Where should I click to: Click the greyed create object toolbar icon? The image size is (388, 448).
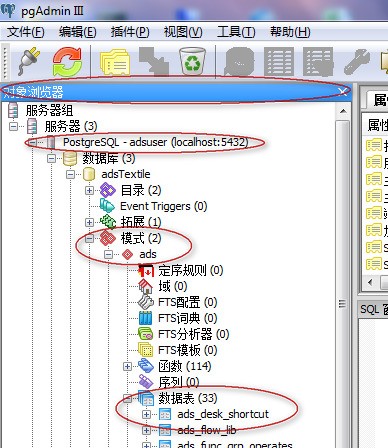pos(154,61)
